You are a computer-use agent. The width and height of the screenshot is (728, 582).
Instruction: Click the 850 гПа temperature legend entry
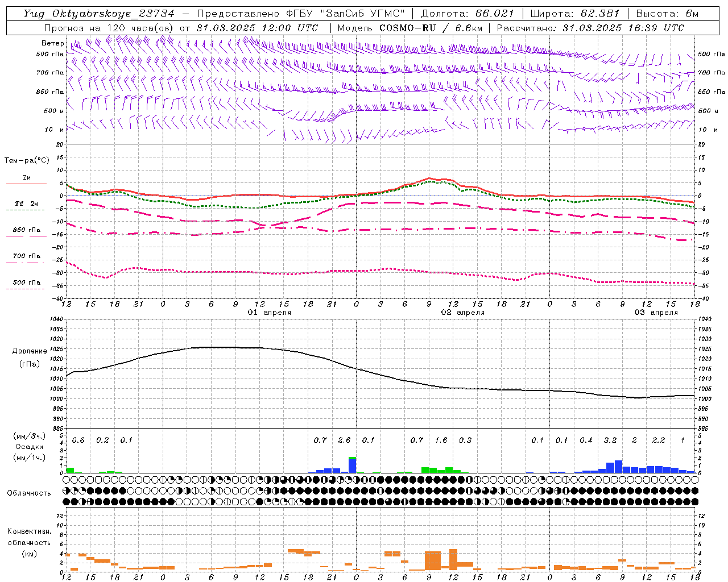click(27, 230)
